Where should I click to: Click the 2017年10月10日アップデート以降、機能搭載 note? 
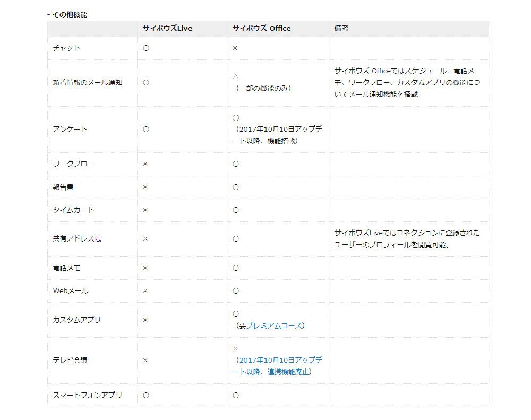click(x=277, y=135)
